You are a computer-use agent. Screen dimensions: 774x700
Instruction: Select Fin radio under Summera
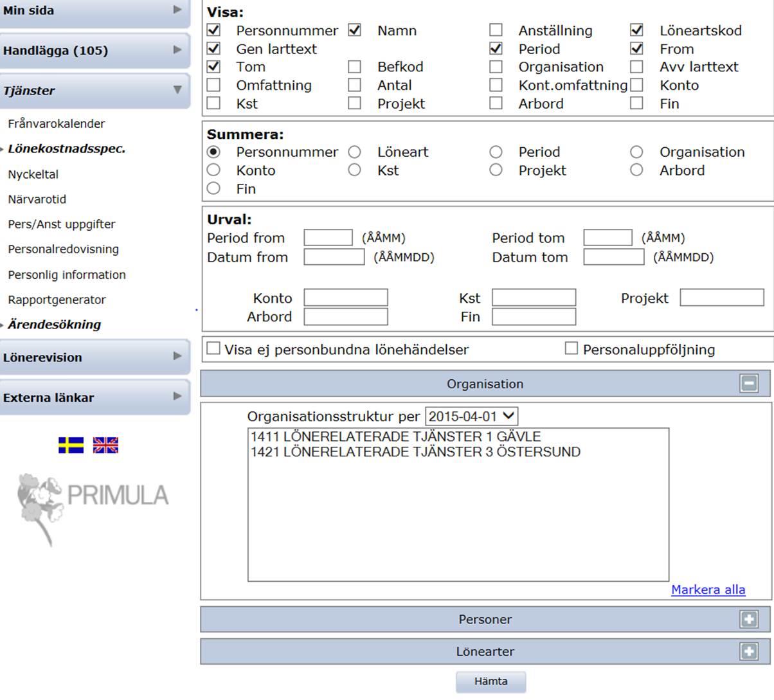[213, 188]
